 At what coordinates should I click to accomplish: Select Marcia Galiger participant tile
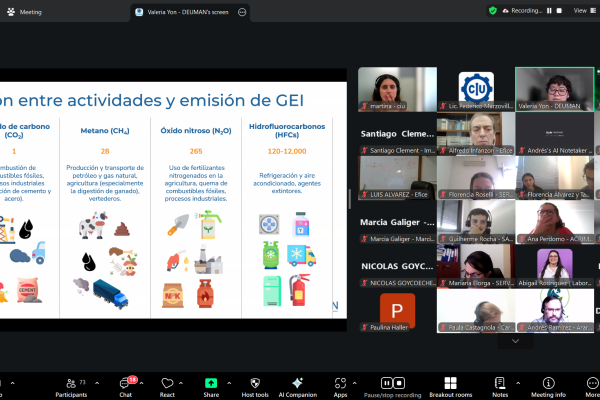click(397, 222)
